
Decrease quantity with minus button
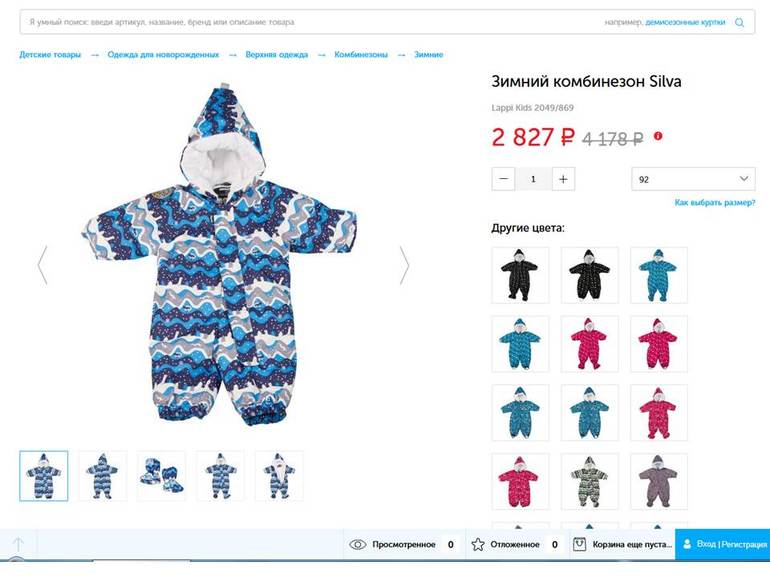pyautogui.click(x=503, y=179)
